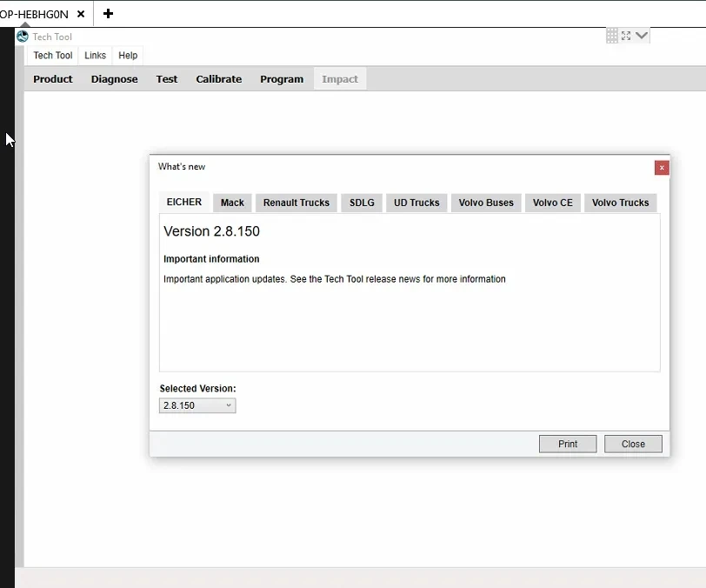Expand the remote toolbar chevron arrow
The width and height of the screenshot is (706, 588).
coord(641,36)
